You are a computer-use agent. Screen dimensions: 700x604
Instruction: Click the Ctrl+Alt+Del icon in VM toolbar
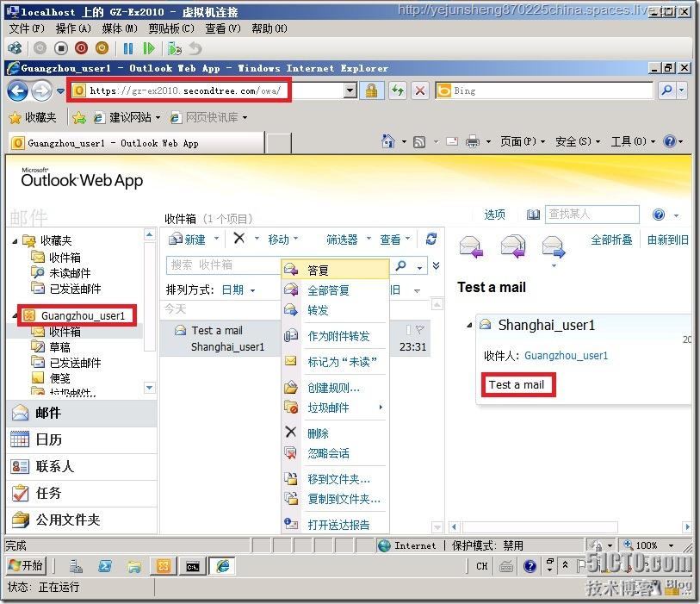coord(15,48)
